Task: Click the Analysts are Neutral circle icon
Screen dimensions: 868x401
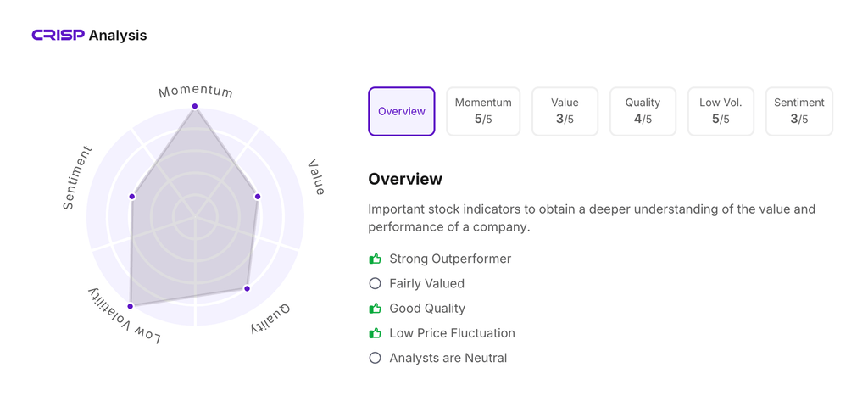Action: [x=375, y=358]
